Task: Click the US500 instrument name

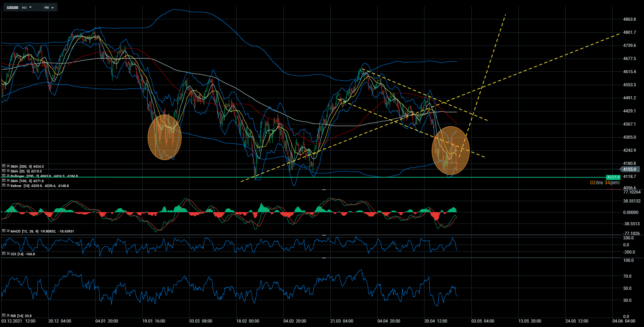Action: pyautogui.click(x=13, y=8)
